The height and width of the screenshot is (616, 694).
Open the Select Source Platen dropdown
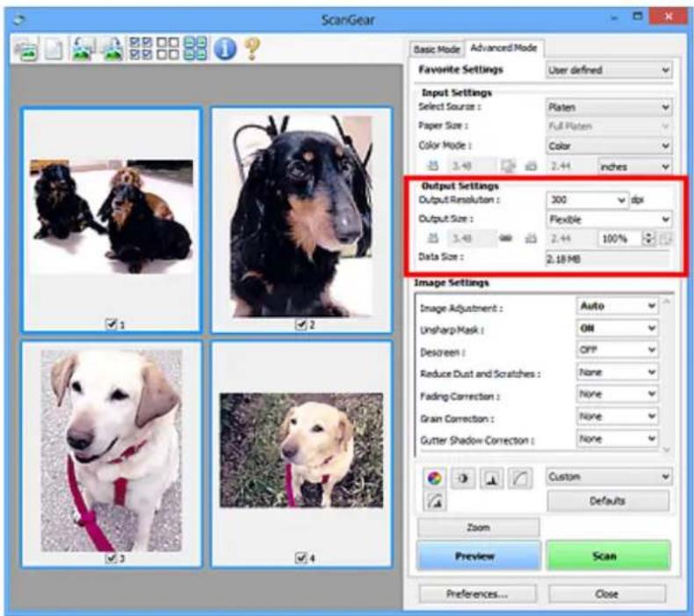pos(609,107)
